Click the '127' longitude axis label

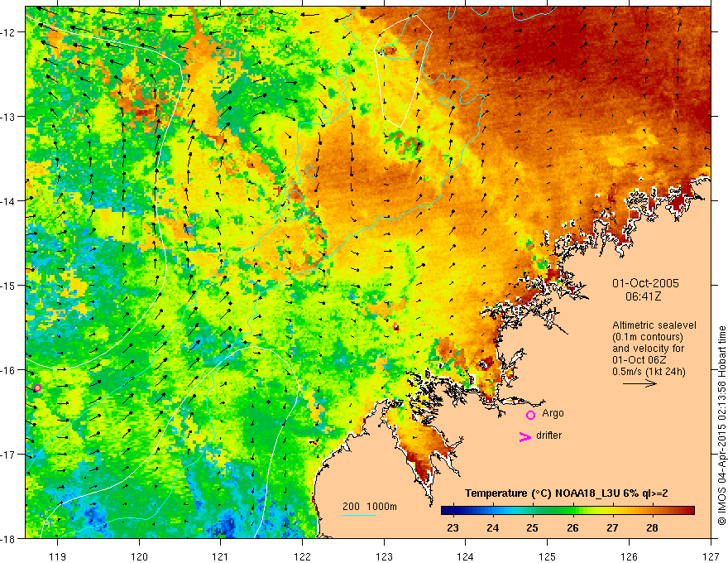point(711,556)
